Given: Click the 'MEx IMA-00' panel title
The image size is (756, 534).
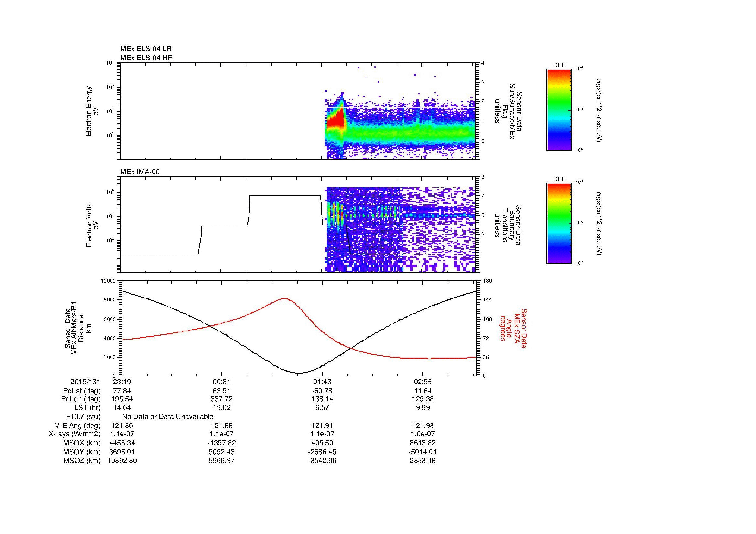Looking at the screenshot, I should (140, 172).
